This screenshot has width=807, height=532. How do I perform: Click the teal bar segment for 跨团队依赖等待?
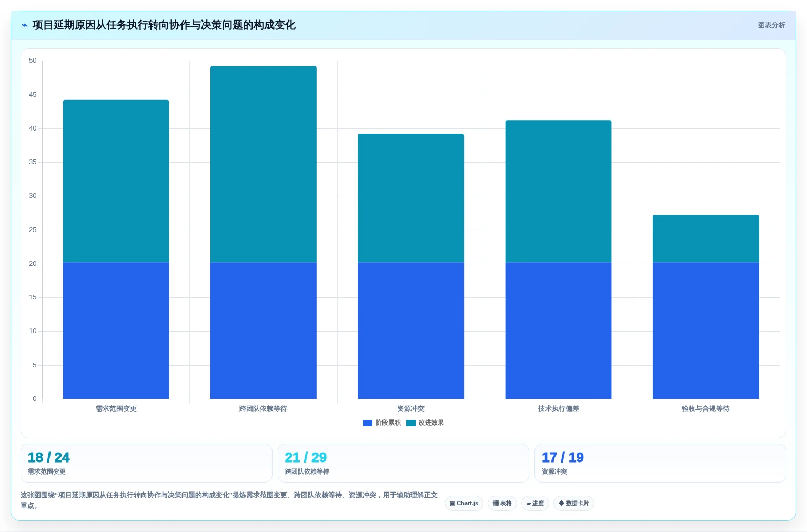264,164
